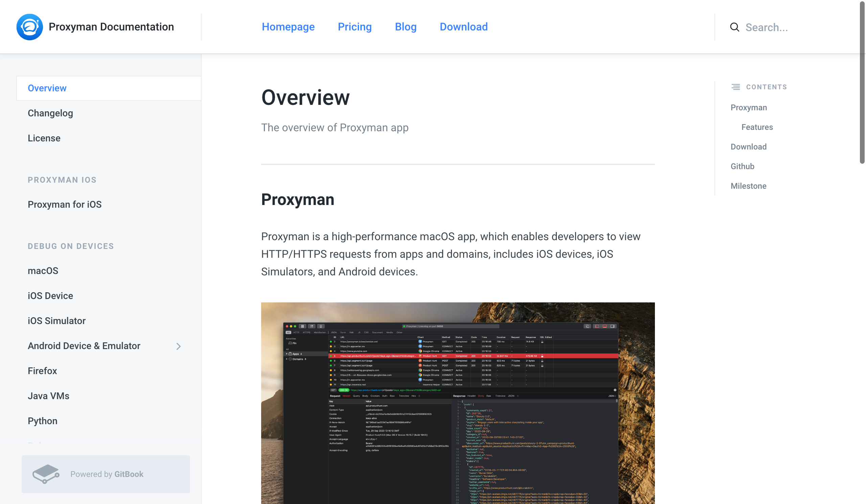Open Android Device & Emulator page
866x504 pixels.
84,346
